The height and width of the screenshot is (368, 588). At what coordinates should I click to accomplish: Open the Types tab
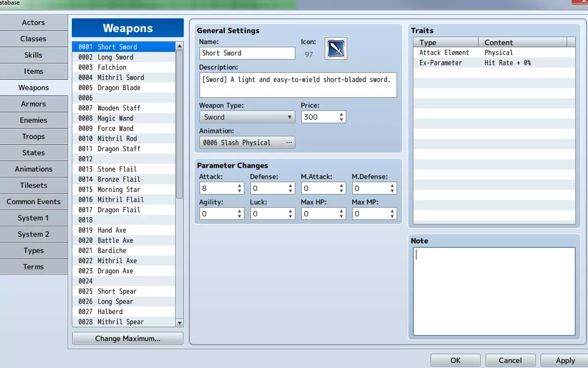tap(34, 251)
